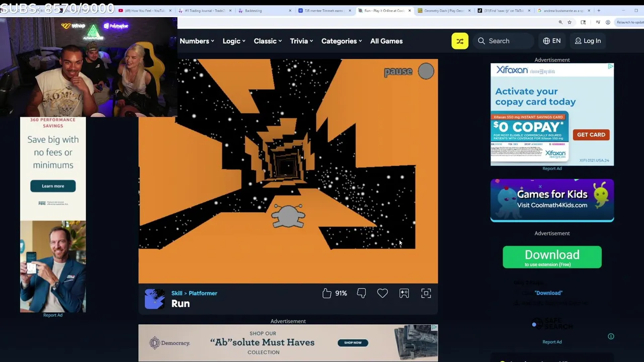
Task: Click the gray pause circle in game
Action: pyautogui.click(x=426, y=71)
